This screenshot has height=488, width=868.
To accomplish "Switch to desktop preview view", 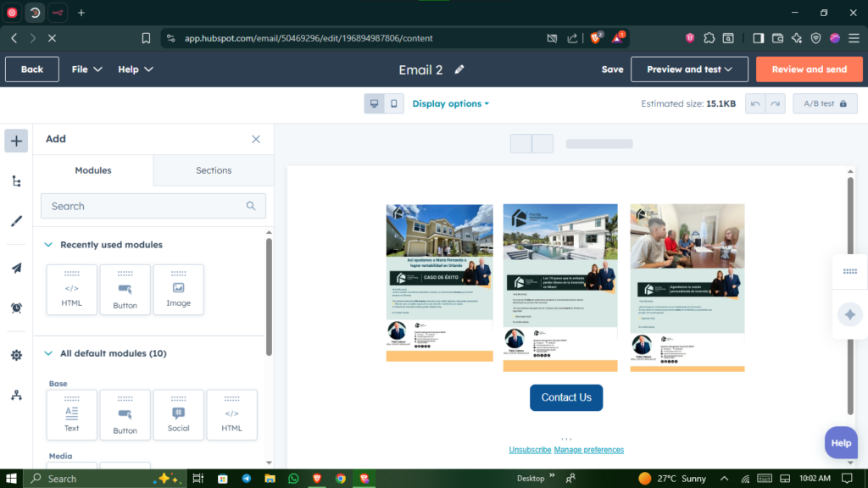I will coord(374,103).
